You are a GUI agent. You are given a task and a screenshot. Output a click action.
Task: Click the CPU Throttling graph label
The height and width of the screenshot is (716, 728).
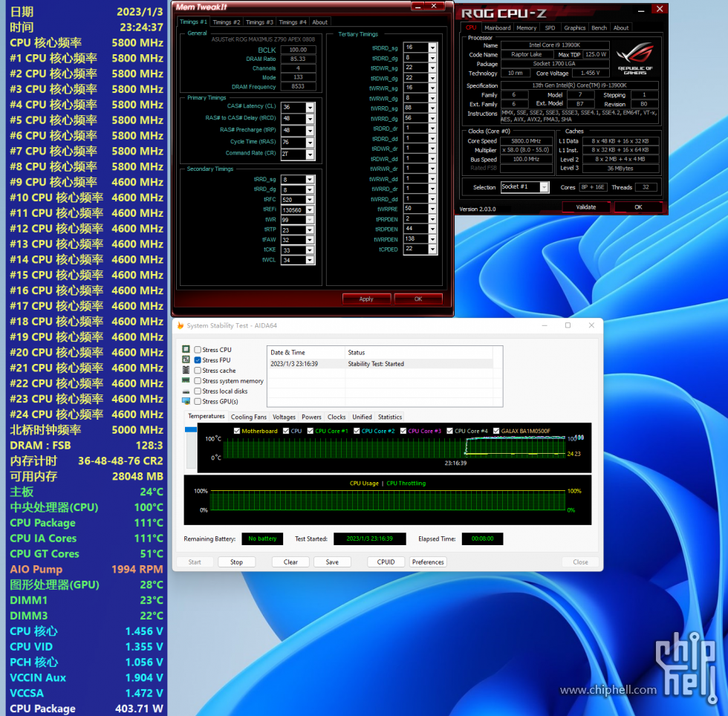[x=406, y=483]
